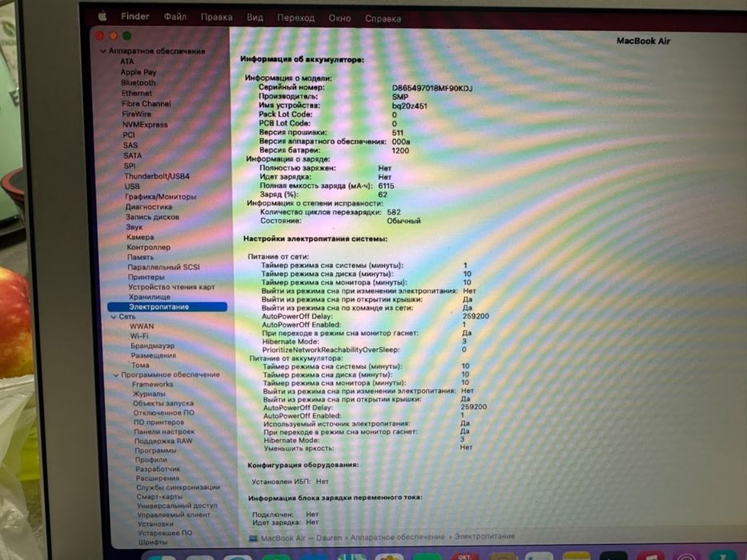Select Журналы in the sidebar

coord(149,394)
